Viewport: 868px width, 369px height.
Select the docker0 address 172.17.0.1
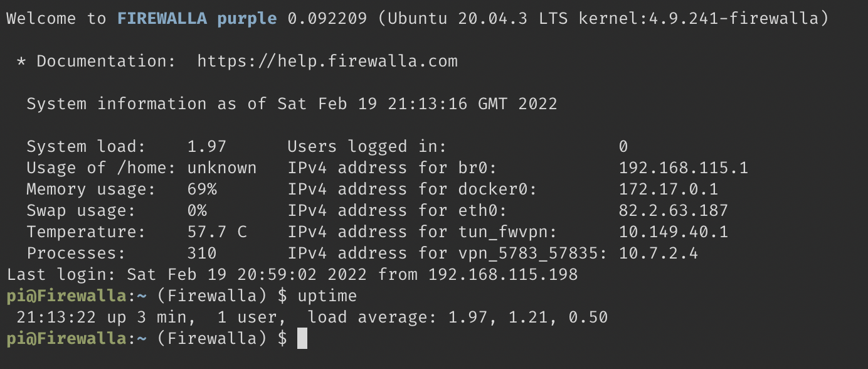669,189
